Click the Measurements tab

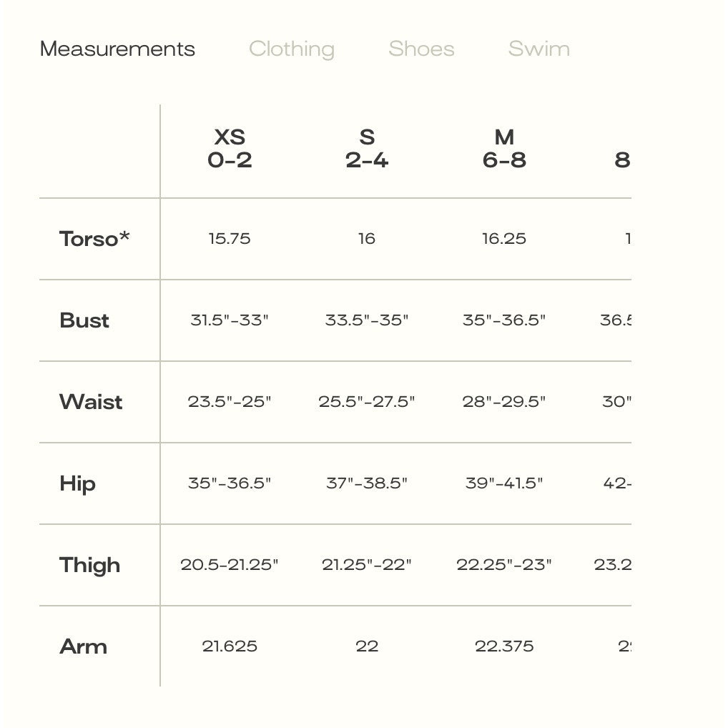pos(117,49)
